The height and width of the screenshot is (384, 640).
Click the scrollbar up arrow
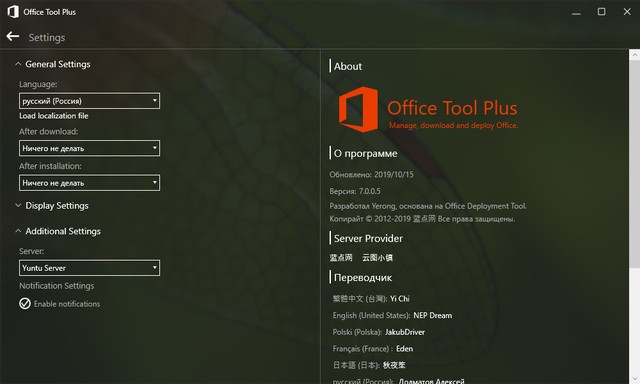pos(635,55)
